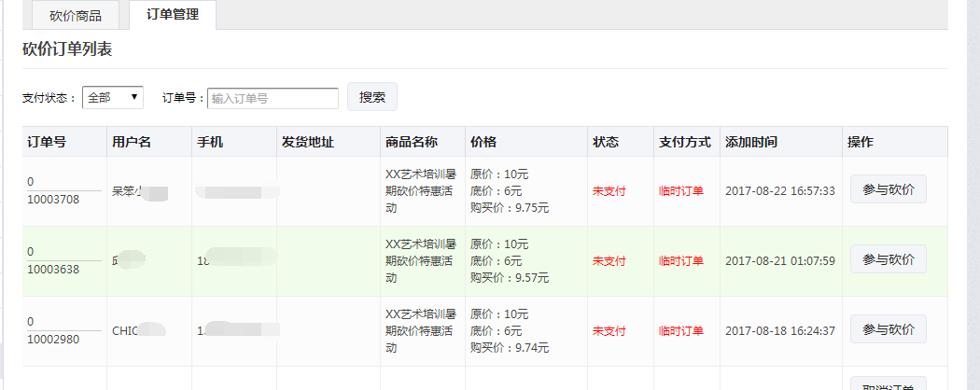The height and width of the screenshot is (390, 980).
Task: Click the 操作 column header
Action: (860, 142)
